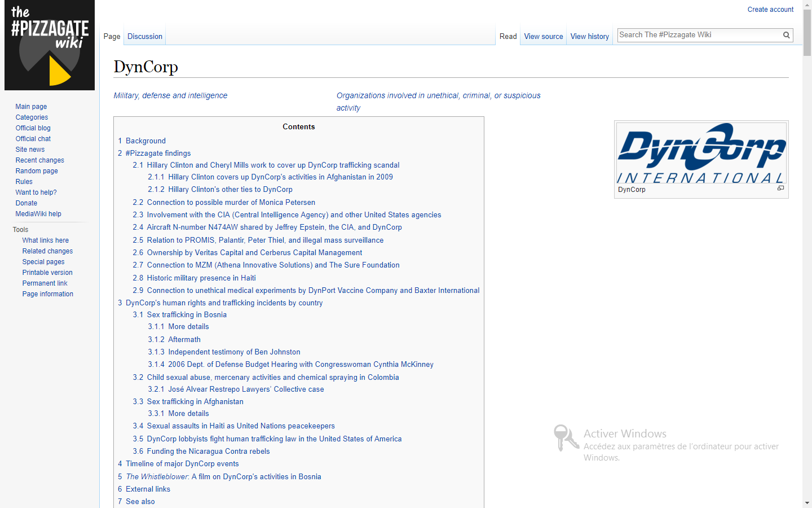Open the MediaWiki help link
Image resolution: width=812 pixels, height=508 pixels.
(38, 214)
